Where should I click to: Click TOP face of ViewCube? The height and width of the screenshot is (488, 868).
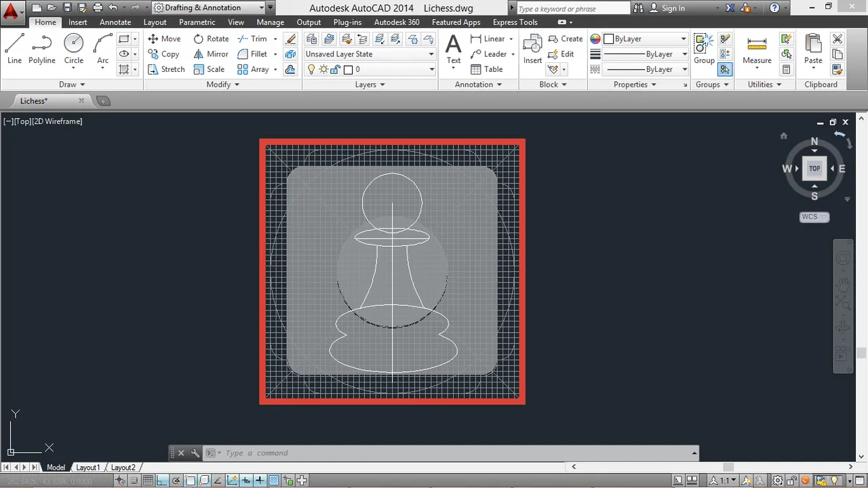(x=814, y=168)
